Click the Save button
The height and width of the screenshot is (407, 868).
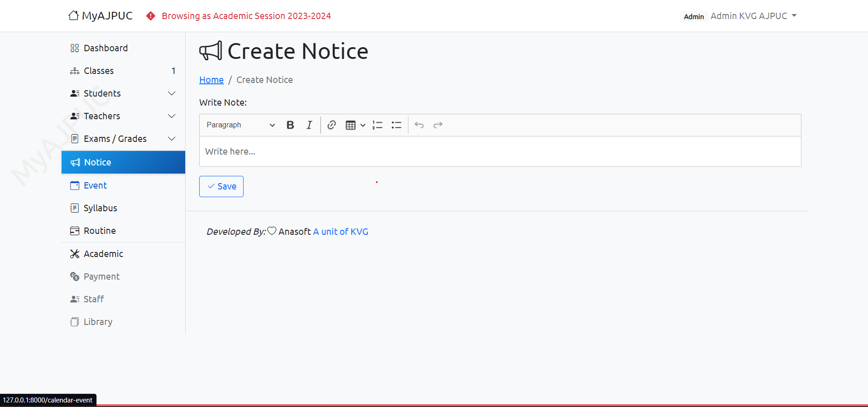[221, 186]
